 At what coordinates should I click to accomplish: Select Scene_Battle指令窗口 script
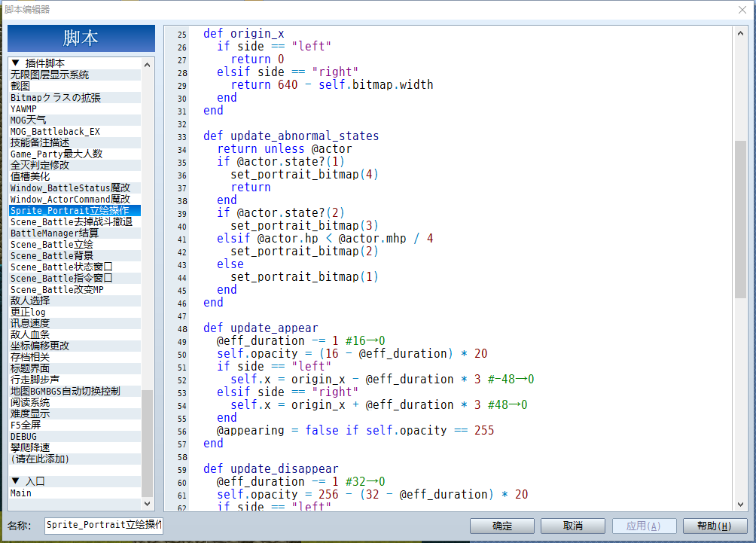click(75, 278)
